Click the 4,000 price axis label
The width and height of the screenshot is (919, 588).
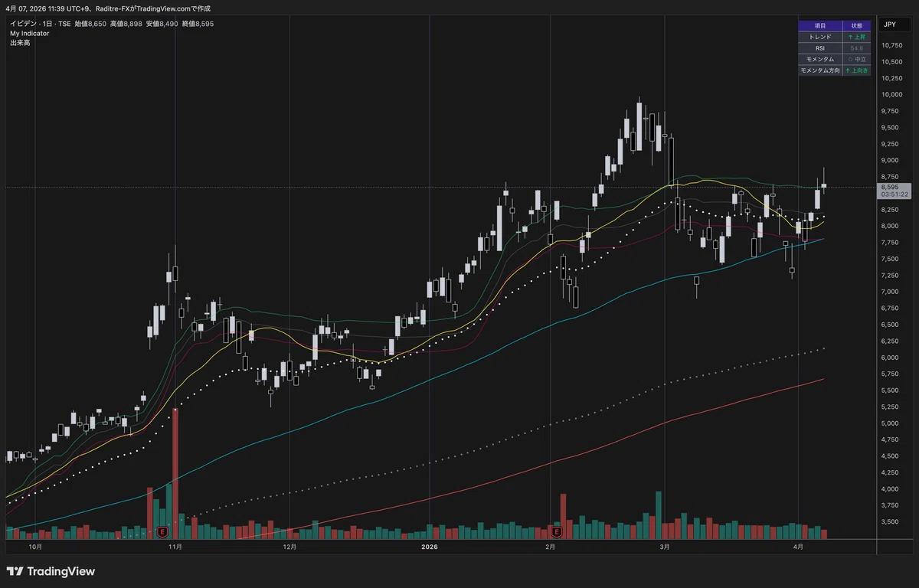pyautogui.click(x=889, y=488)
